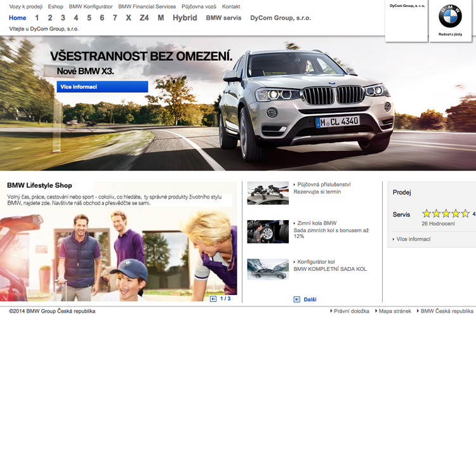476x465 pixels.
Task: Open Půjčovna příslušenství link
Action: point(324,185)
